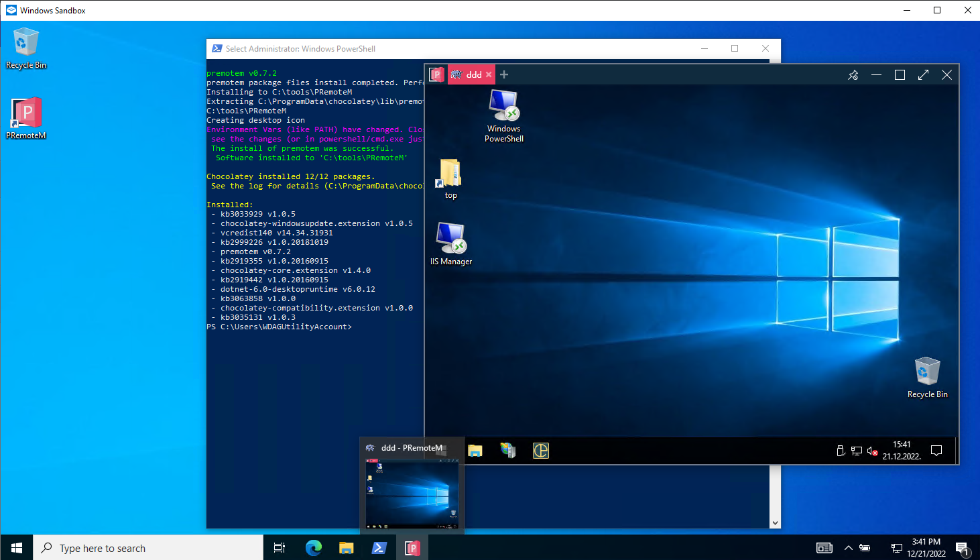Click the USB device tray icon in the remote session
Viewport: 980px width, 560px height.
pyautogui.click(x=841, y=451)
